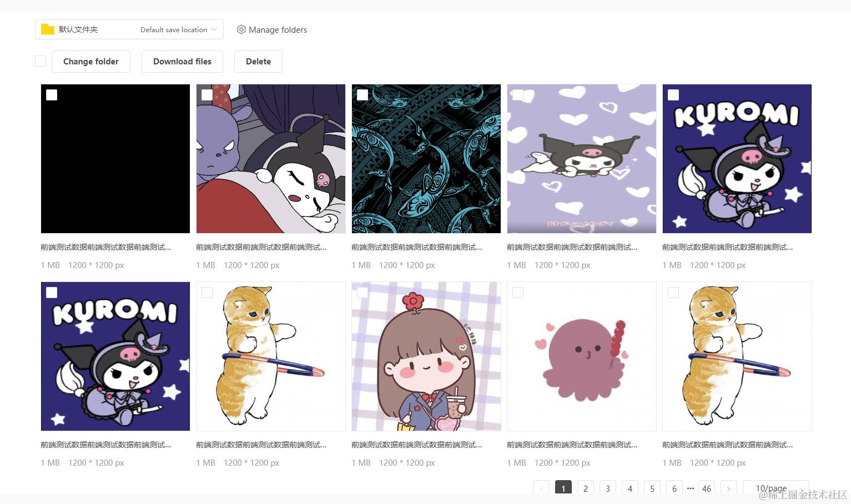
Task: Open the lavender hearts Kuromi thumbnail
Action: (x=582, y=159)
